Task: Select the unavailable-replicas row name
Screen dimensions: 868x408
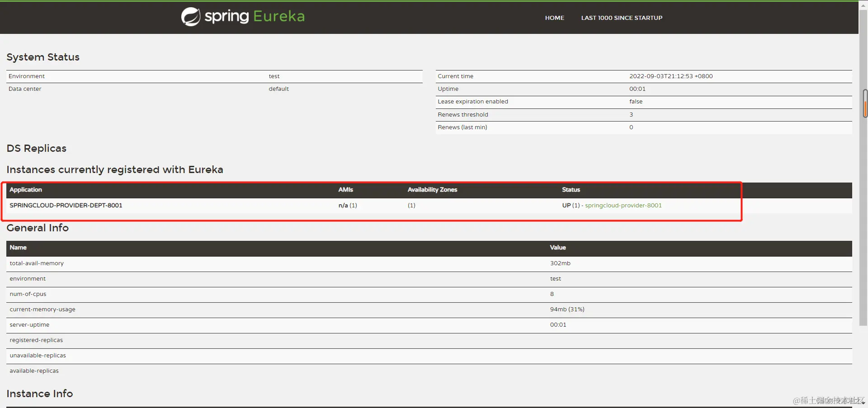Action: (x=38, y=356)
